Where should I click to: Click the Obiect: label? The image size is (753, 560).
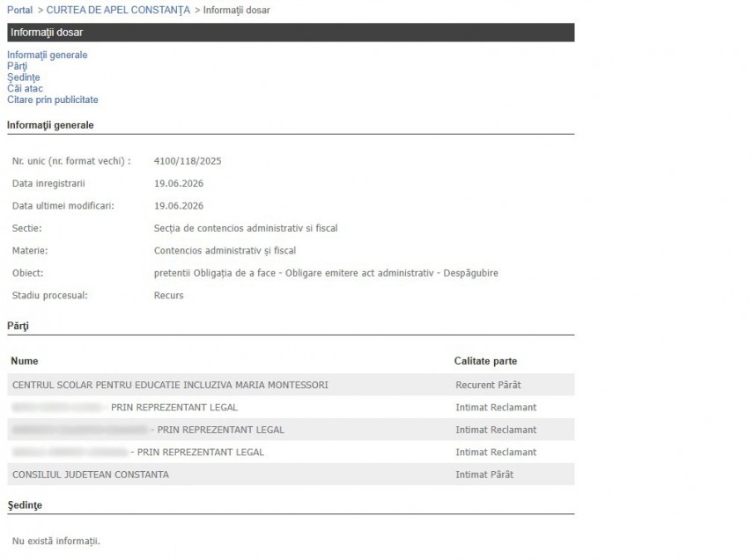(27, 273)
